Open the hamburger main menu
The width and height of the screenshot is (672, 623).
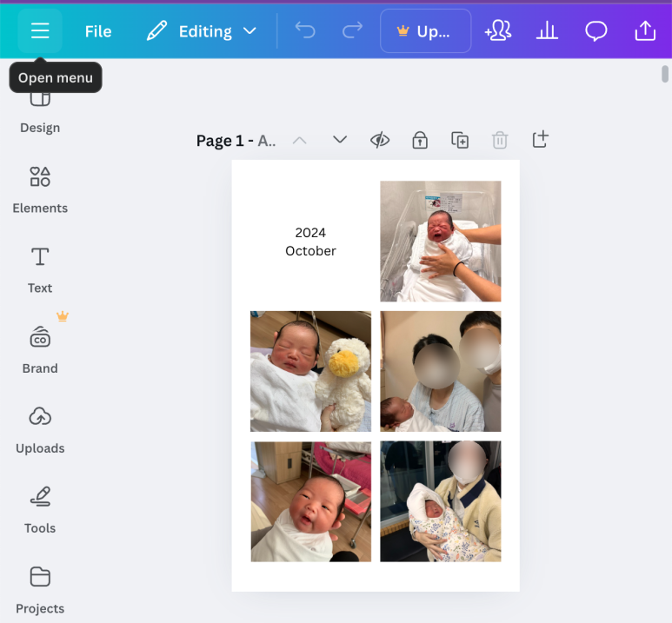coord(40,31)
